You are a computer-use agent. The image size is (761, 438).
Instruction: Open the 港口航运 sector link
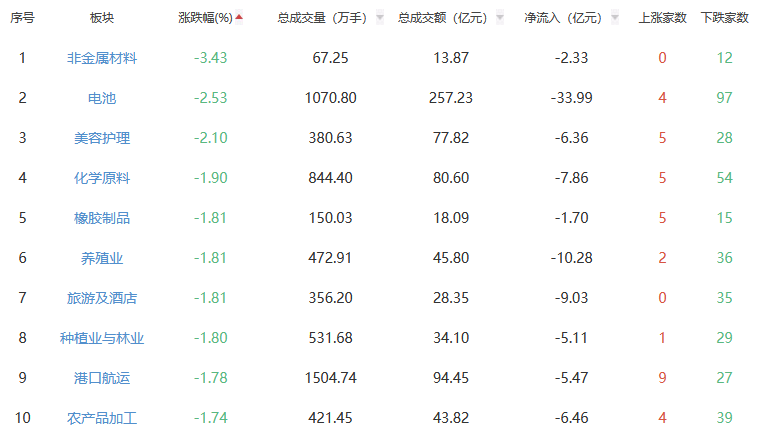click(x=102, y=378)
